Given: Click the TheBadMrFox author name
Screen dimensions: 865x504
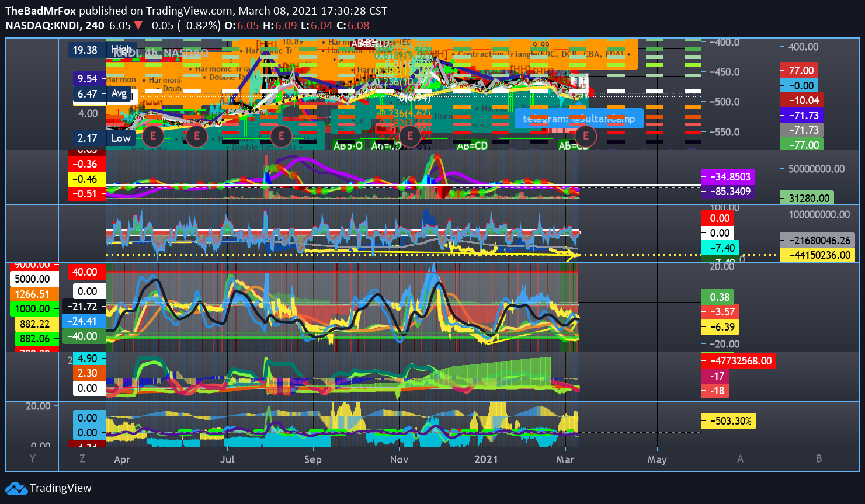Looking at the screenshot, I should [41, 11].
